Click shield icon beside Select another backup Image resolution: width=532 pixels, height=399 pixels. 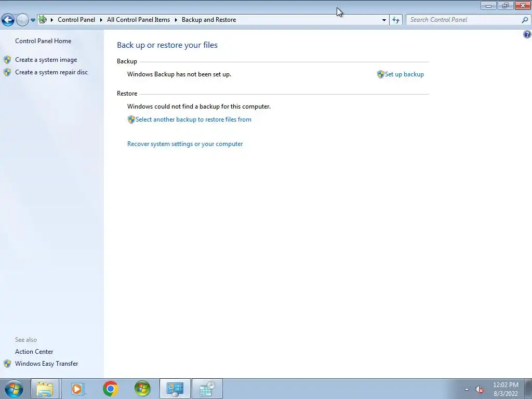(x=131, y=119)
